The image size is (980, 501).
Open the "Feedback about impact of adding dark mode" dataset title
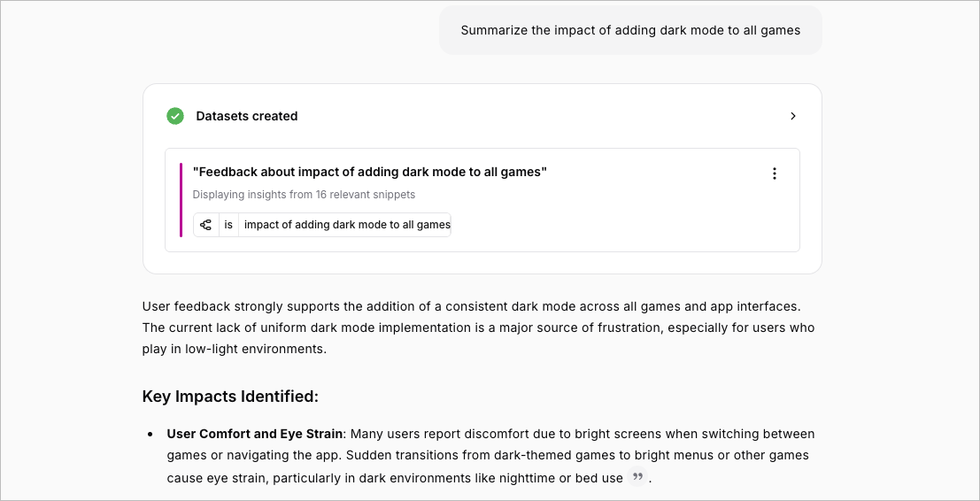click(369, 173)
